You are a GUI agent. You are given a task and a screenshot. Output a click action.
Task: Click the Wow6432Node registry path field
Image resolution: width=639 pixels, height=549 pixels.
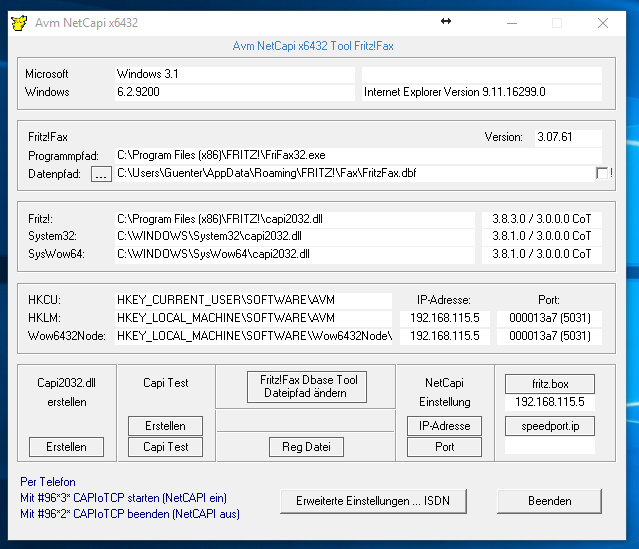[x=253, y=336]
